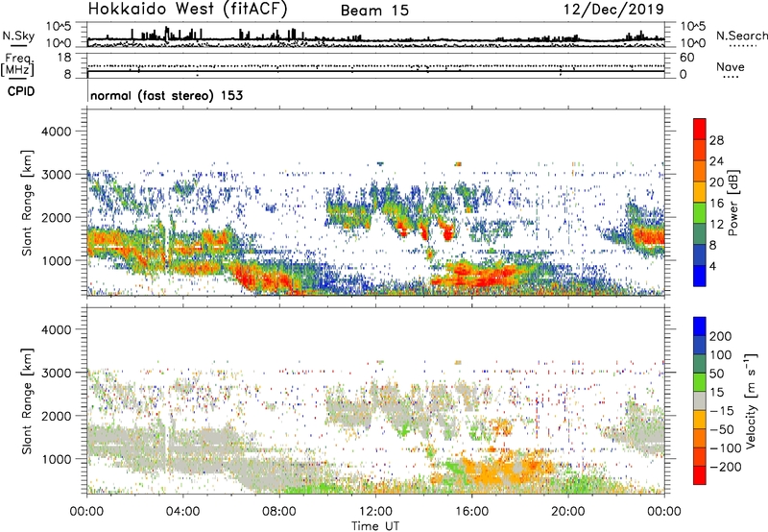Viewport: 768px width, 532px height.
Task: Click '1000' tick of the velocity panel
Action: pyautogui.click(x=56, y=459)
